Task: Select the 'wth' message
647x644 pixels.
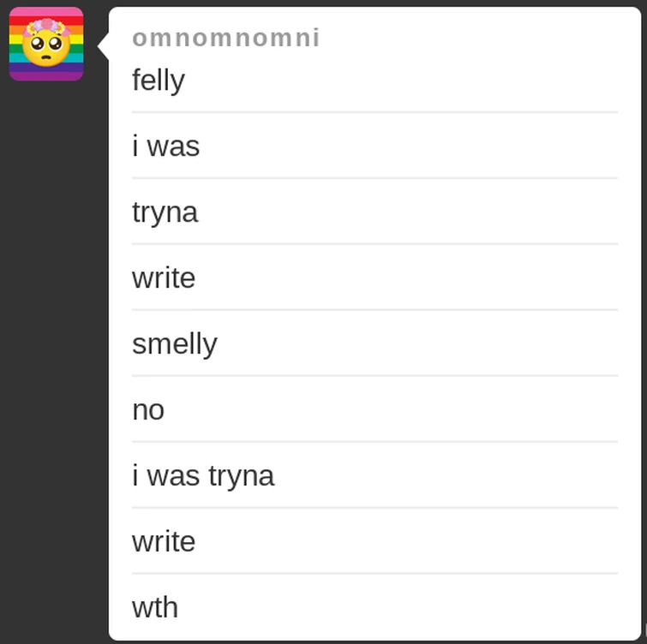Action: tap(155, 607)
